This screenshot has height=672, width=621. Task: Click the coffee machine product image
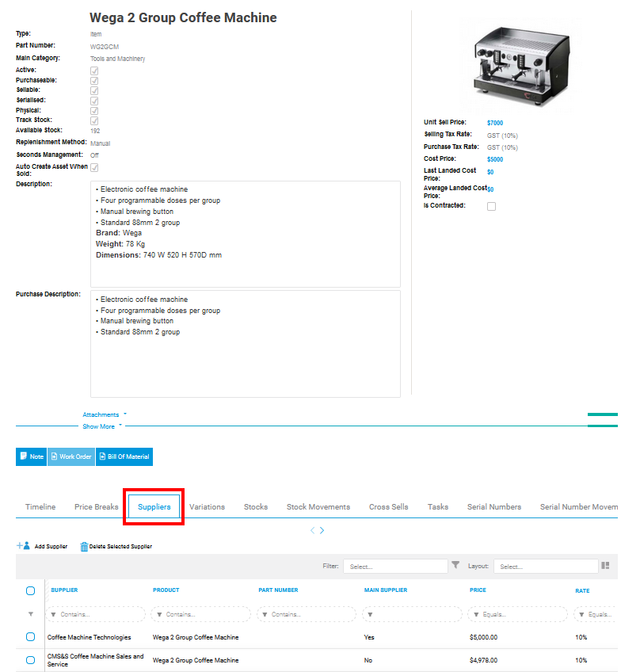(522, 66)
